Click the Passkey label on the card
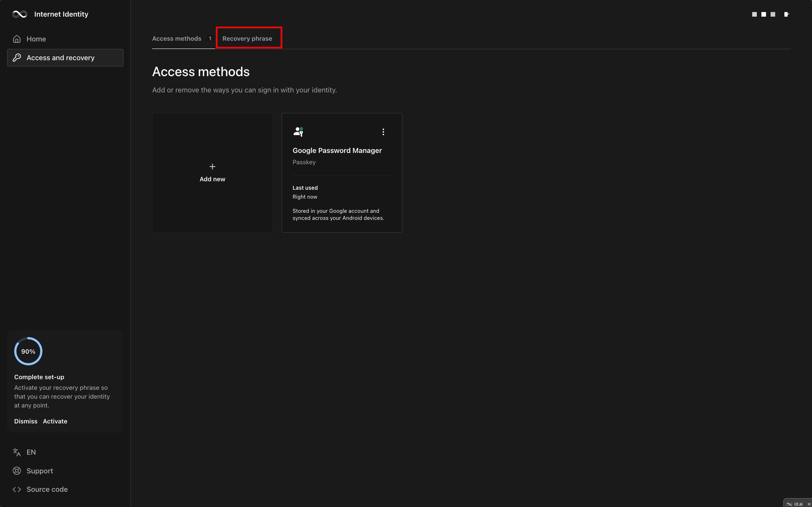The height and width of the screenshot is (507, 812). 304,162
